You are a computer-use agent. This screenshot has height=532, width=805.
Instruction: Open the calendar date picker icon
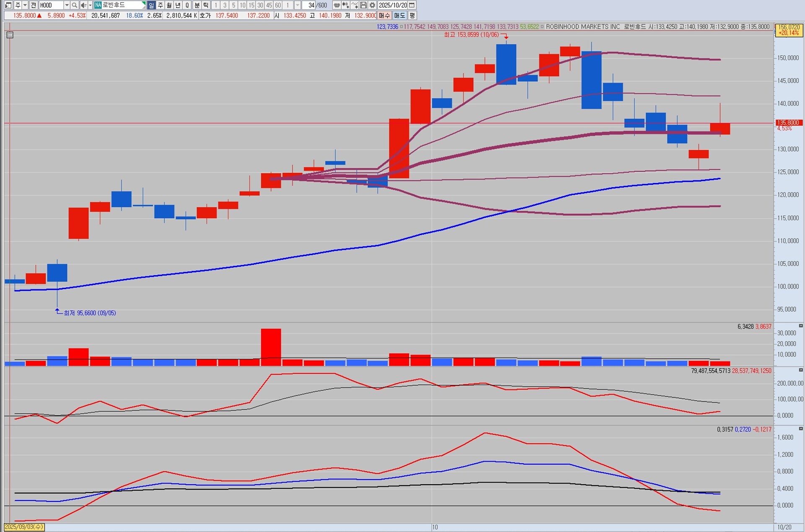point(412,5)
